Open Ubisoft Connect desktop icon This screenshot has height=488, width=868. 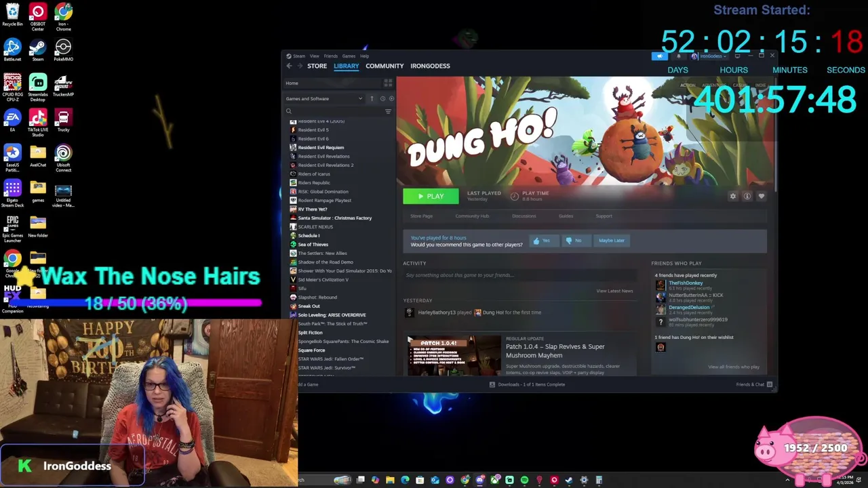[x=63, y=158]
